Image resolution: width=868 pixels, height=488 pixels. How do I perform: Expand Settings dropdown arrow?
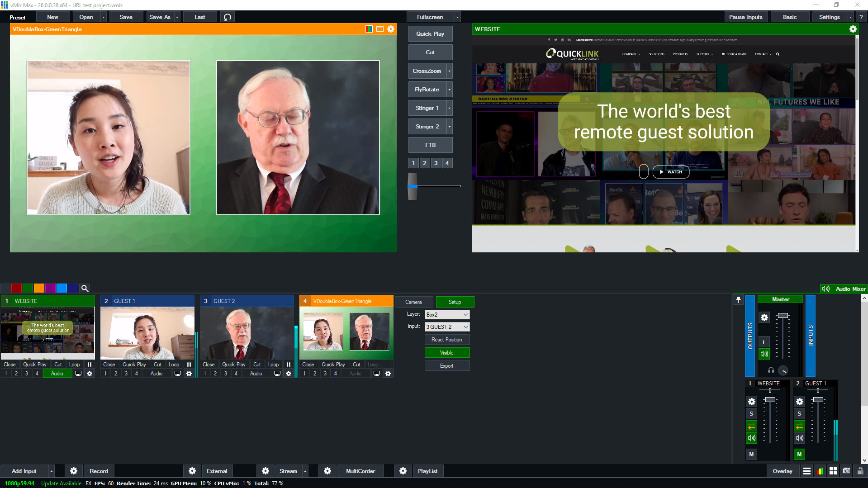coord(851,17)
